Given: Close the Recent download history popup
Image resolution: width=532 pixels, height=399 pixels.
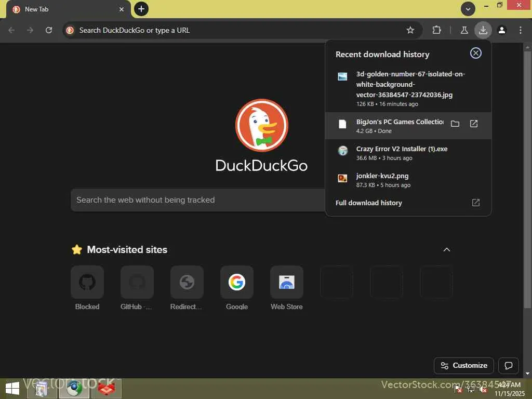Looking at the screenshot, I should (476, 53).
